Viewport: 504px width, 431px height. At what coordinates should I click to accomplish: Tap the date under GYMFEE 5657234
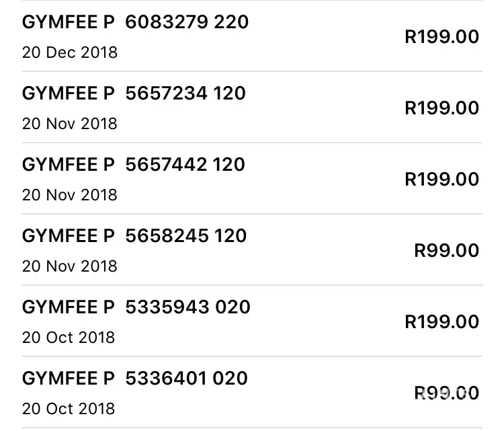69,124
